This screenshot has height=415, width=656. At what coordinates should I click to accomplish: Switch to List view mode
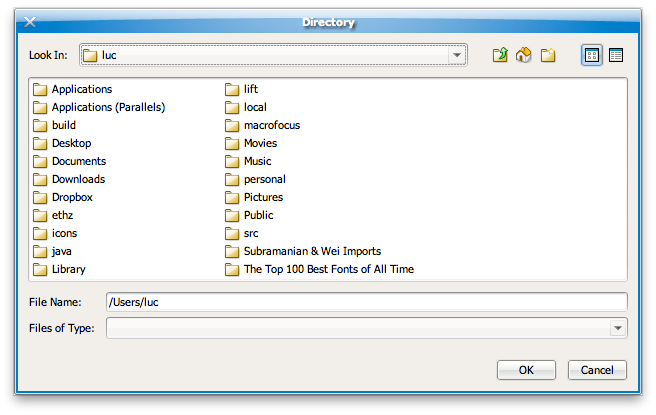pos(592,56)
